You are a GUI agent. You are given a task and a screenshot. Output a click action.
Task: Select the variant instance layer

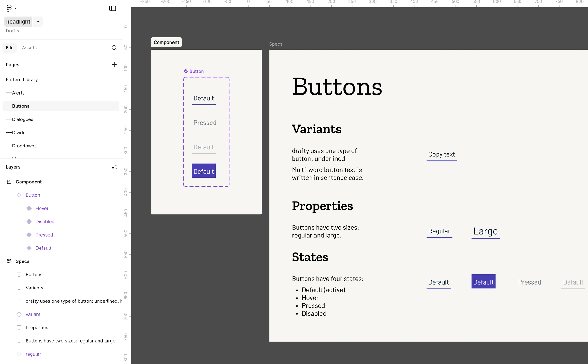click(33, 314)
